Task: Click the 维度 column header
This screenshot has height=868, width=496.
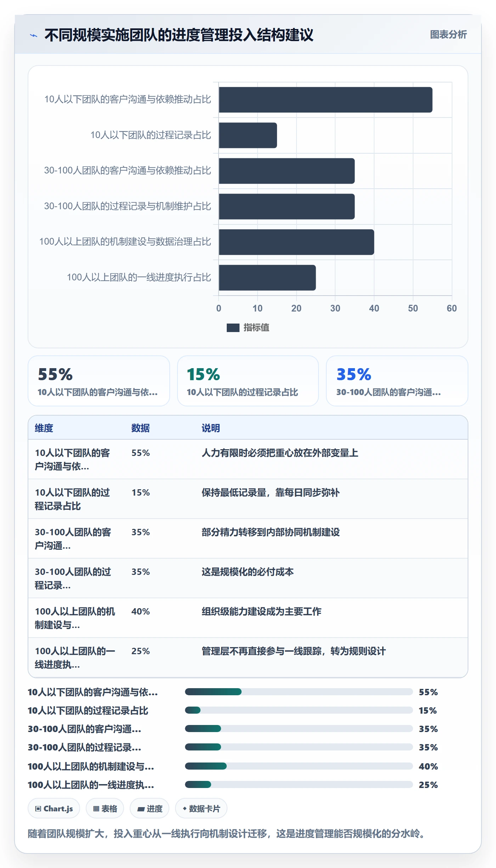Action: pos(44,428)
